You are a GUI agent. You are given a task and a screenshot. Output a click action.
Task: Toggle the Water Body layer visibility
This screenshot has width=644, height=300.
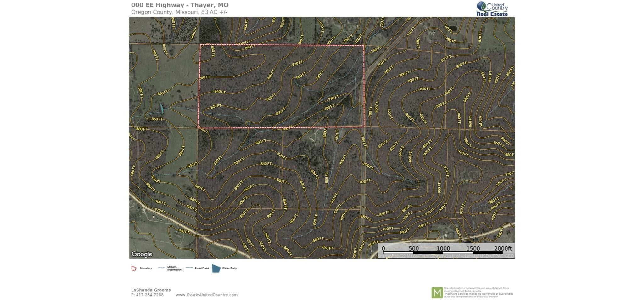click(x=229, y=268)
